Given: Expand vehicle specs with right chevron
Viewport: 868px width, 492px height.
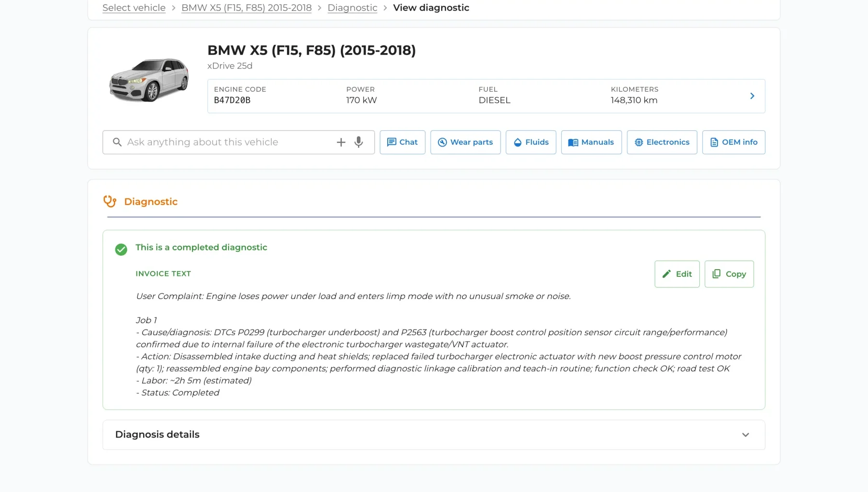Looking at the screenshot, I should tap(752, 96).
